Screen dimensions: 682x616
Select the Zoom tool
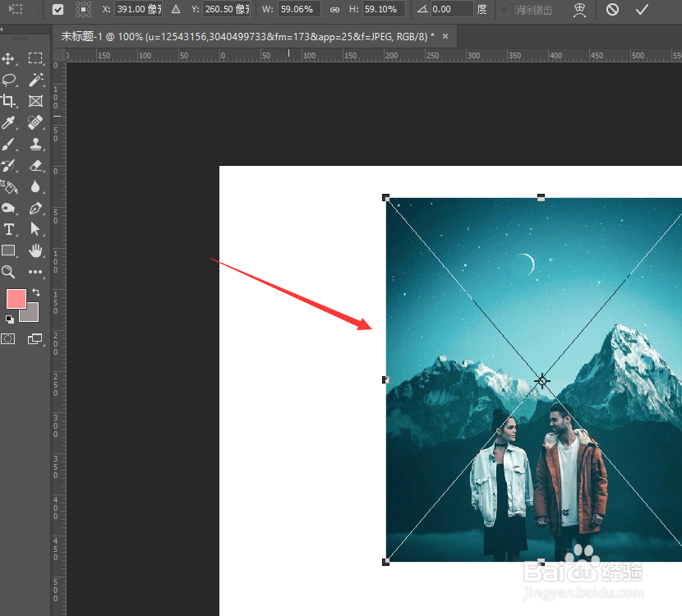(8, 272)
